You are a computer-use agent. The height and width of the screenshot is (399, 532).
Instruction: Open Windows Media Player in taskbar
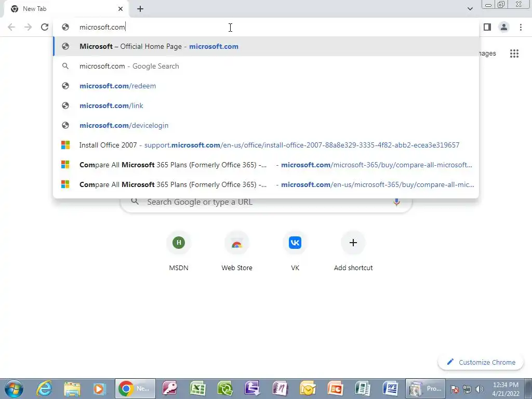click(99, 389)
